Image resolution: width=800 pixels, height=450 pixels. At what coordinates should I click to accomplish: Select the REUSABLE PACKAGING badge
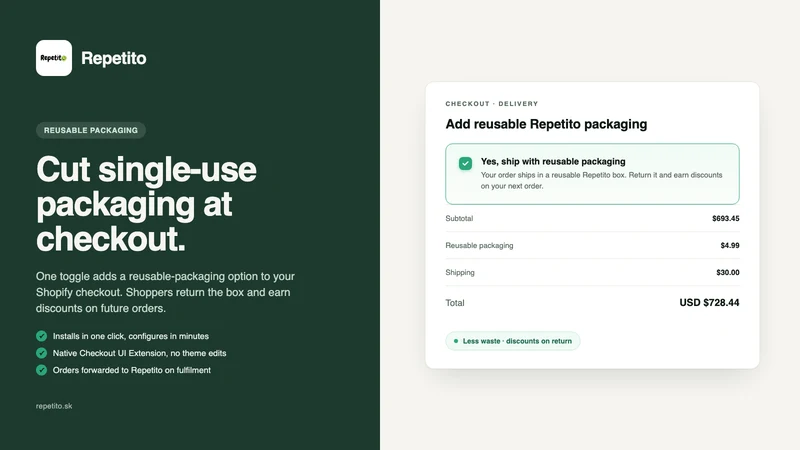coord(91,130)
